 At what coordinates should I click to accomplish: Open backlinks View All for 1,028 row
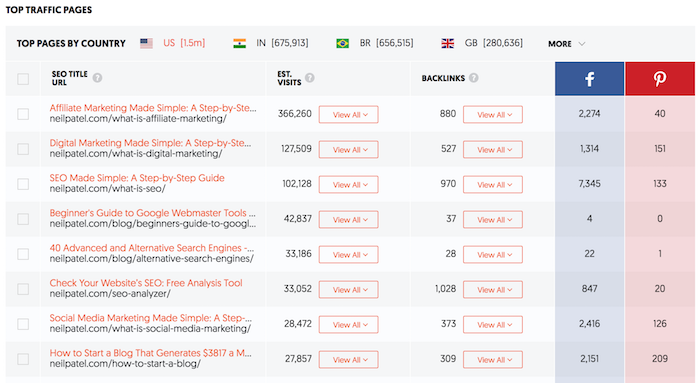[492, 289]
